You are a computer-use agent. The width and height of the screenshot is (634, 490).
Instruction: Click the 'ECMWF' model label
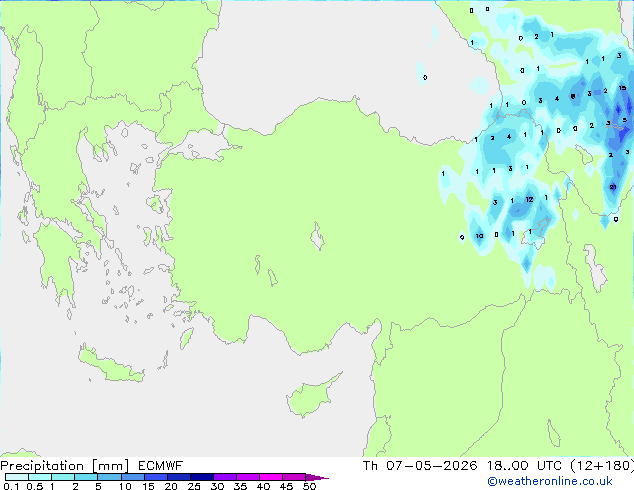(160, 466)
